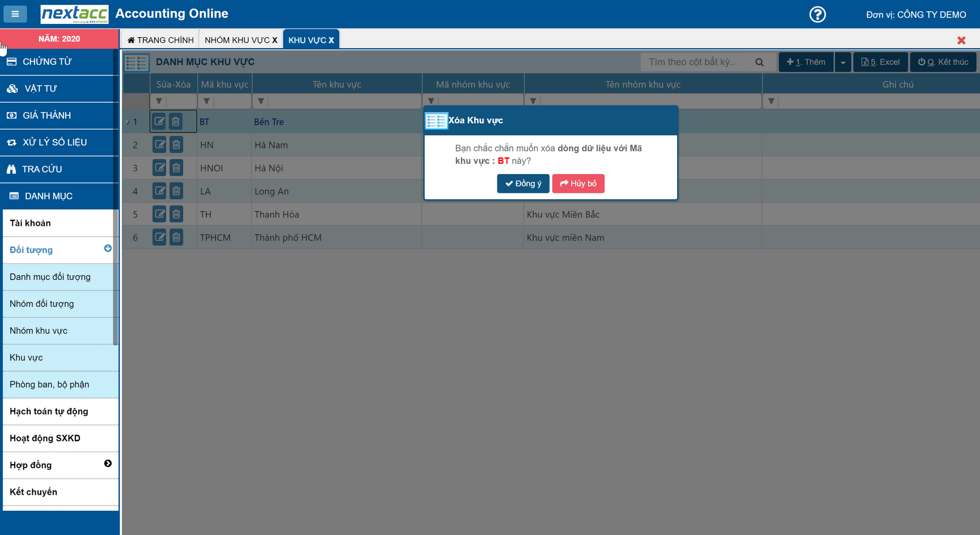The height and width of the screenshot is (535, 980).
Task: Click edit icon for Hà Nam row
Action: tap(160, 145)
